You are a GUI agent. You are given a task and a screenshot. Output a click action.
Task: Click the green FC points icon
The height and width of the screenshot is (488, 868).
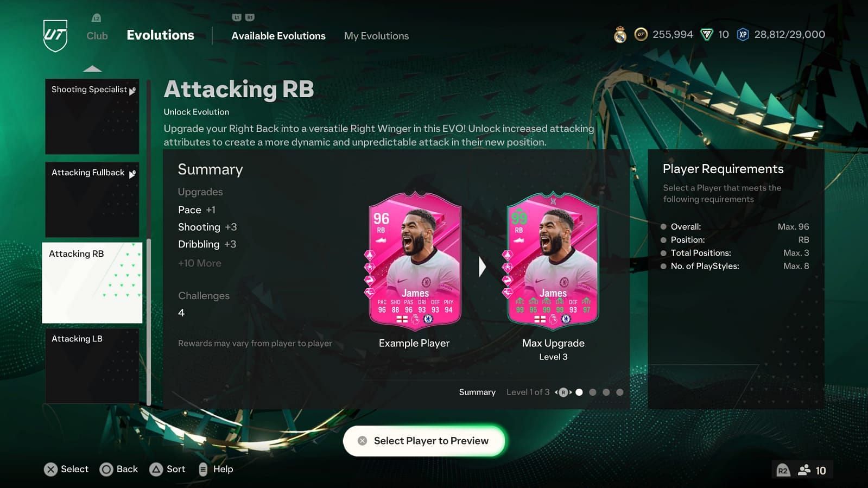point(706,35)
